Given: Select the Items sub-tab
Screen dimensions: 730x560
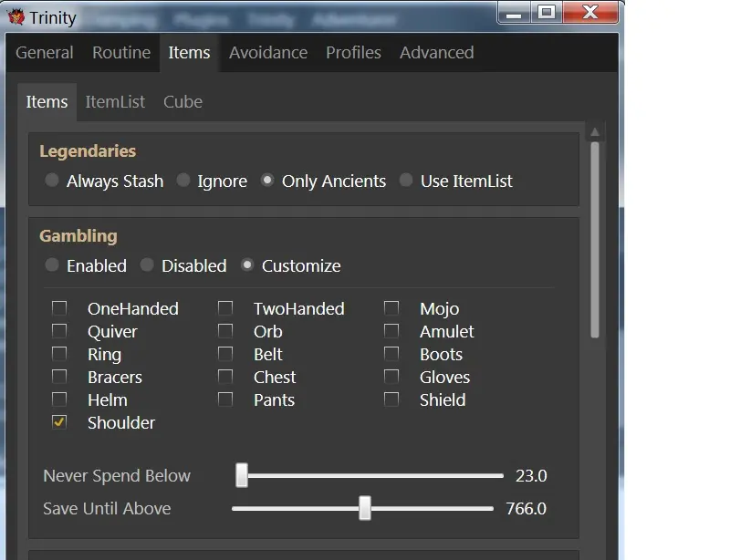Looking at the screenshot, I should click(x=47, y=101).
